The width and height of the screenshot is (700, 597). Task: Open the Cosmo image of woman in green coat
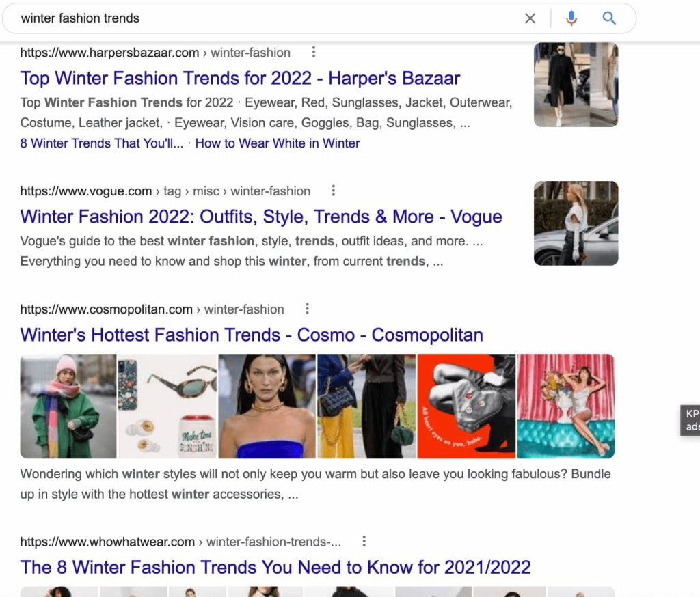click(x=68, y=406)
